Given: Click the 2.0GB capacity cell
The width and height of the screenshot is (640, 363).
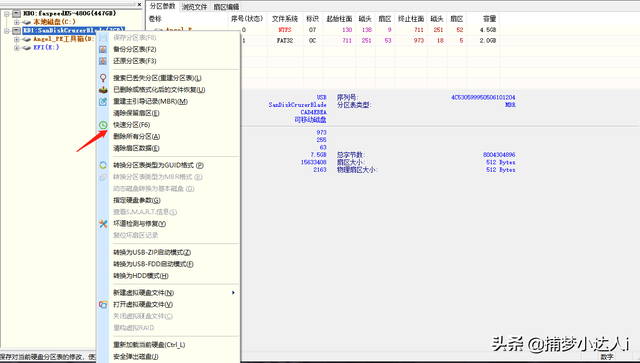Looking at the screenshot, I should (x=488, y=40).
